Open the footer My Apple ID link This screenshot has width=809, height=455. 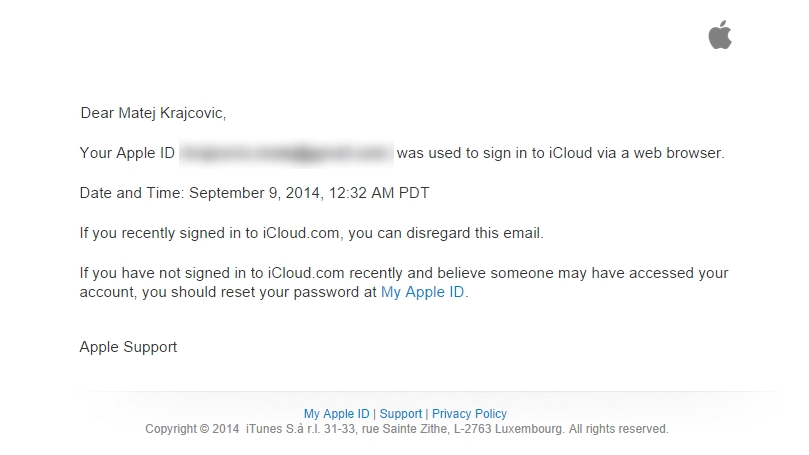[336, 413]
